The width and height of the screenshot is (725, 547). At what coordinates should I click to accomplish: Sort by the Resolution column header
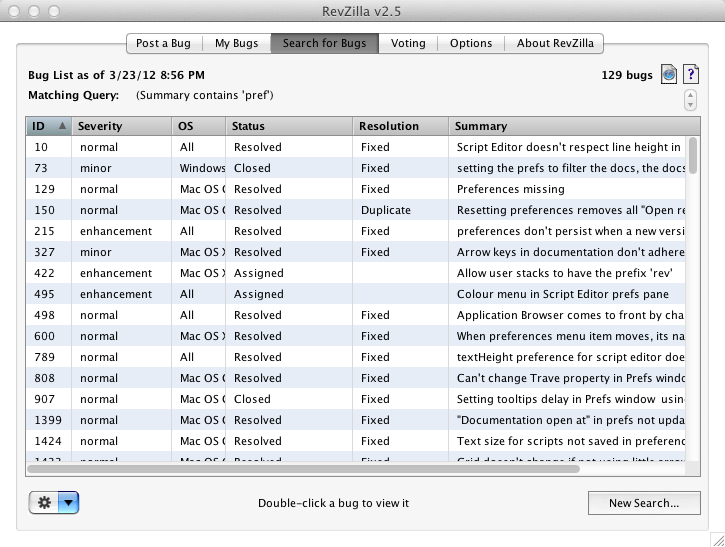click(401, 126)
